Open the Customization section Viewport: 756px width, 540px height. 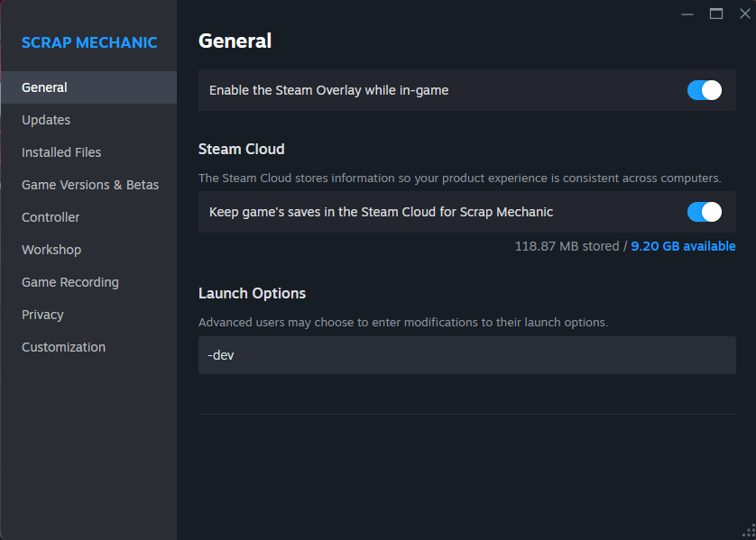88,347
